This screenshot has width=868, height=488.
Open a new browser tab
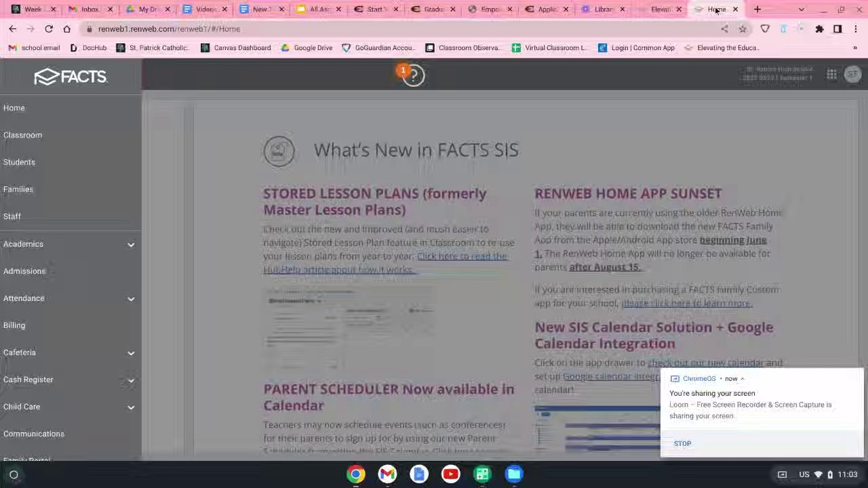click(757, 9)
